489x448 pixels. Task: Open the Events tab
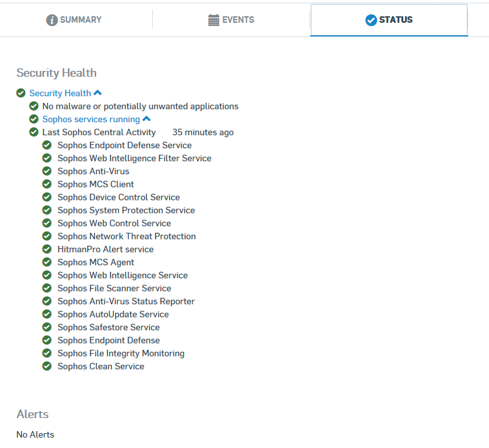coord(231,20)
